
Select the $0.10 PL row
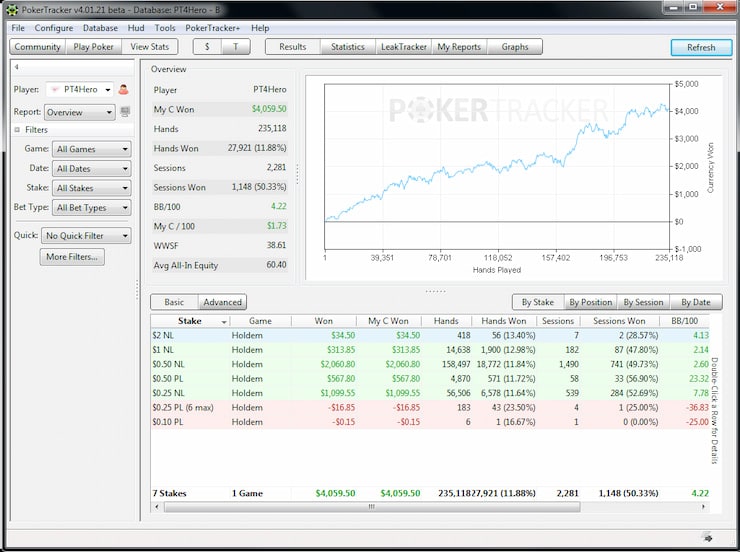(x=430, y=422)
